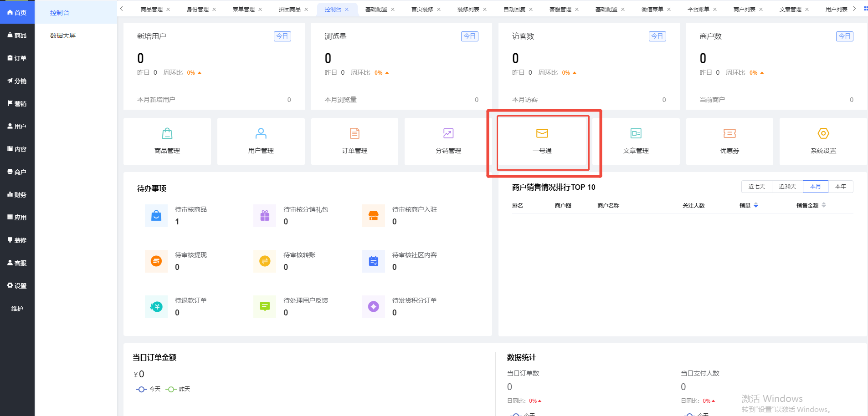This screenshot has width=868, height=416.
Task: Open 分销 in the left sidebar
Action: click(x=17, y=81)
